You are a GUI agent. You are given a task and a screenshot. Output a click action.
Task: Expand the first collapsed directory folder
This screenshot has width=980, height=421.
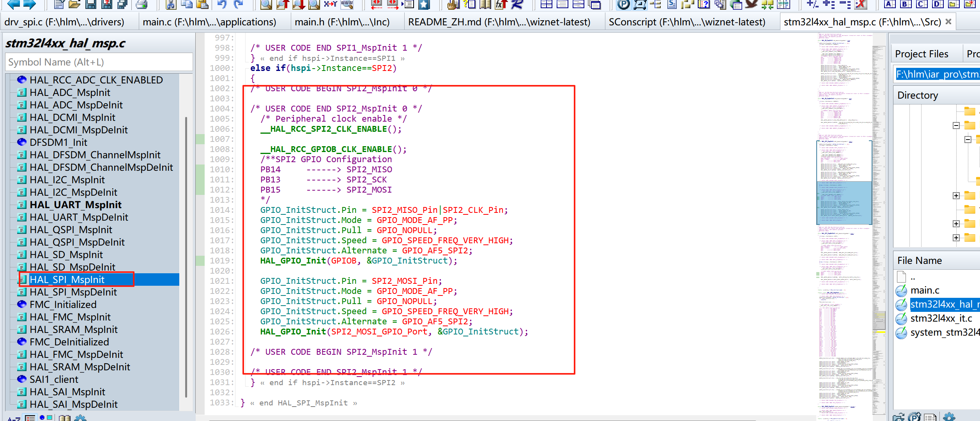point(956,196)
